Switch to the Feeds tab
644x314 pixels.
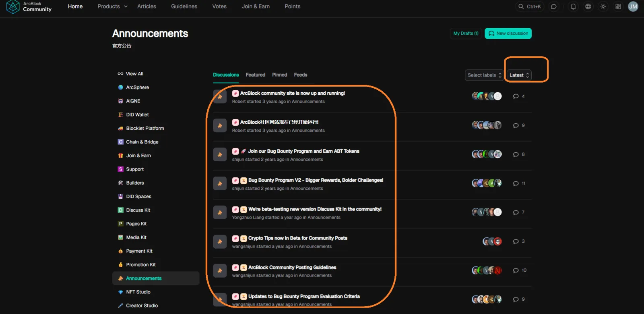(301, 75)
